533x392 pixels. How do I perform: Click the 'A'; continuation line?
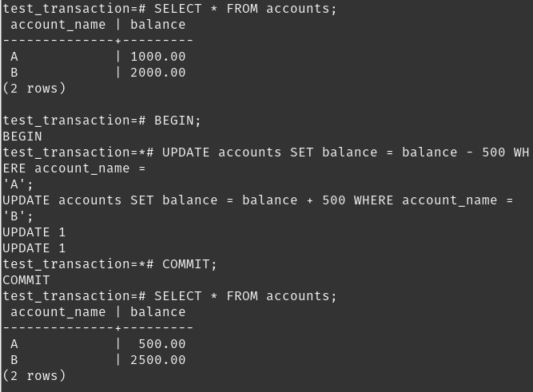(18, 184)
